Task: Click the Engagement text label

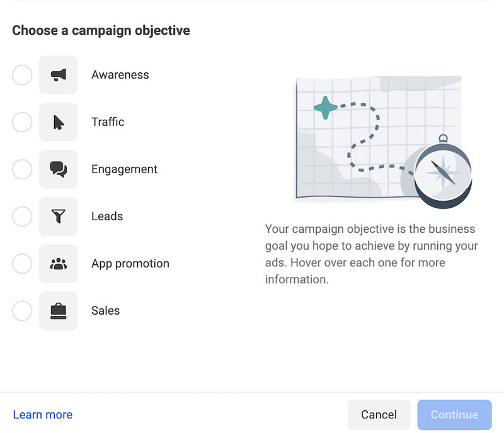Action: coord(124,169)
